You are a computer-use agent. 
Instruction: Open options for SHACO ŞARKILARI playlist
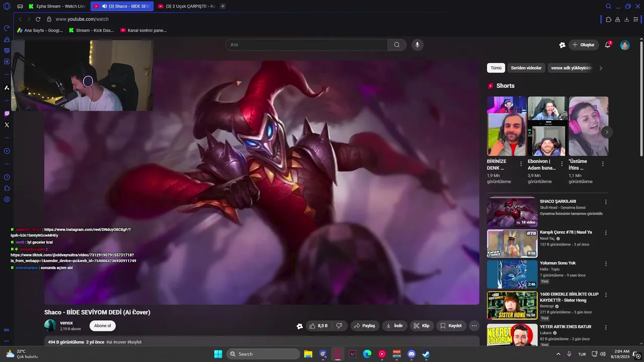[x=606, y=202]
